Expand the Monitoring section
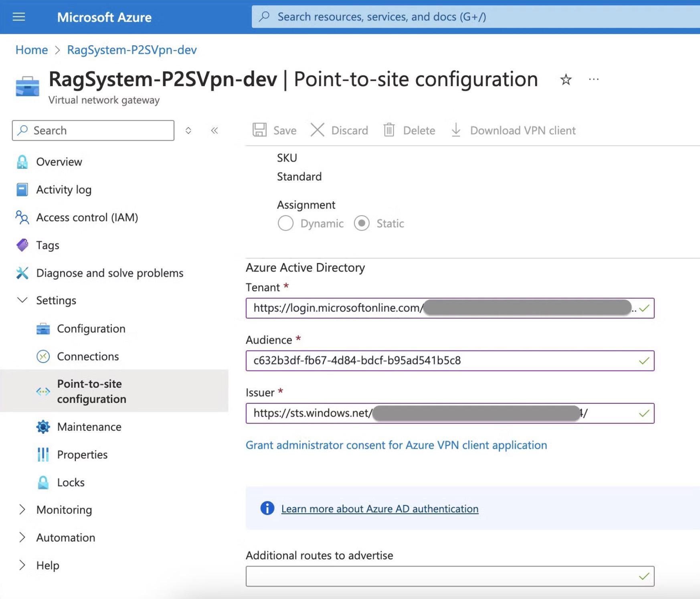 point(22,509)
